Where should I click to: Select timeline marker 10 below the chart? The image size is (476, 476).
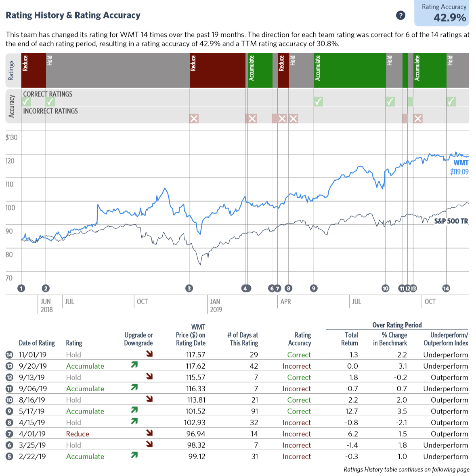[385, 288]
